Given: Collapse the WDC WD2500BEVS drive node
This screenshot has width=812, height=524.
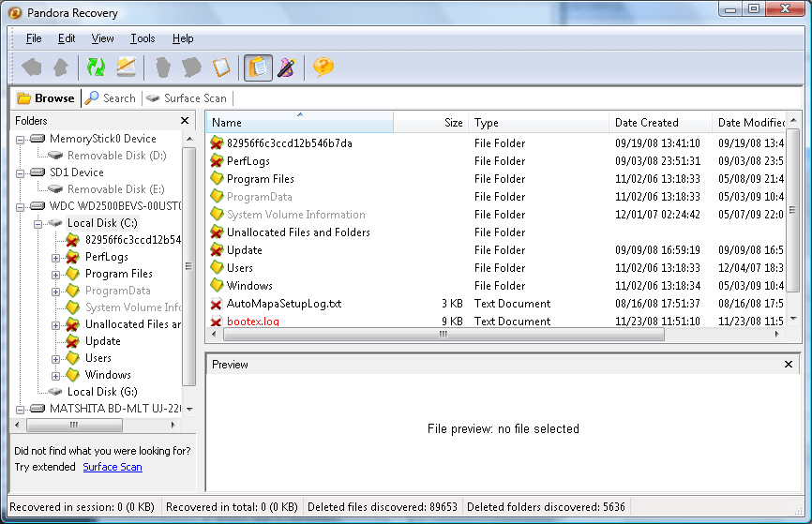Looking at the screenshot, I should tap(20, 207).
